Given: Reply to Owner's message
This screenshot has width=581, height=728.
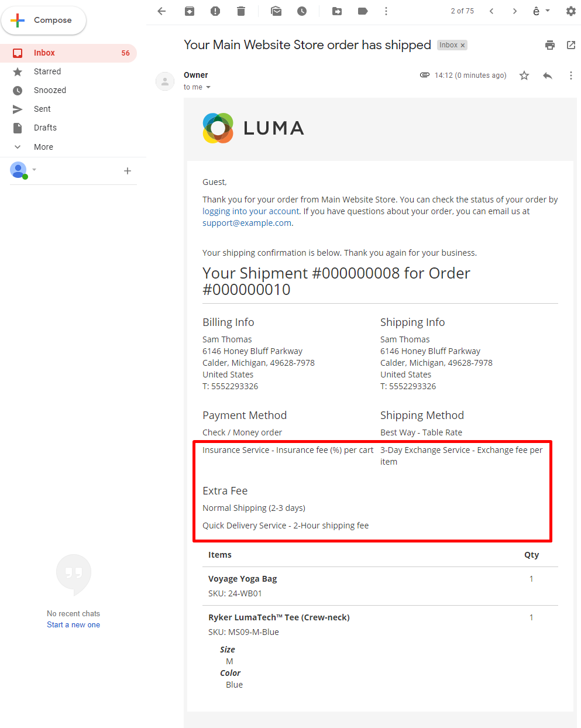Looking at the screenshot, I should pos(548,75).
